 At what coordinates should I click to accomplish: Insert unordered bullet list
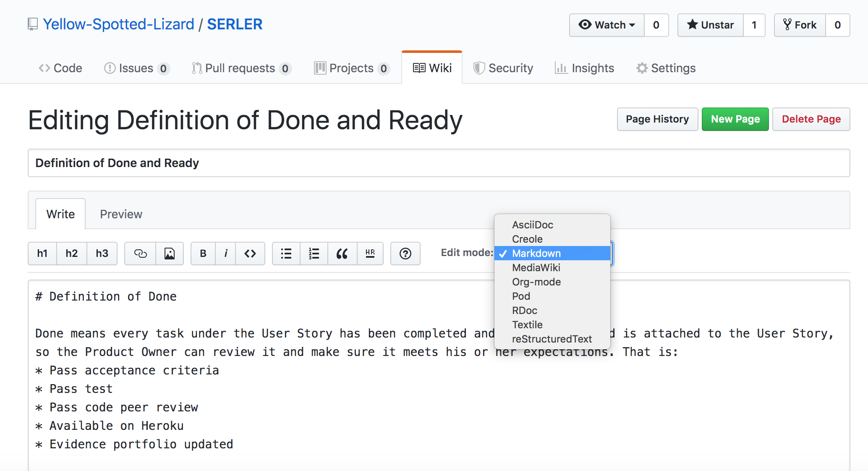point(286,253)
